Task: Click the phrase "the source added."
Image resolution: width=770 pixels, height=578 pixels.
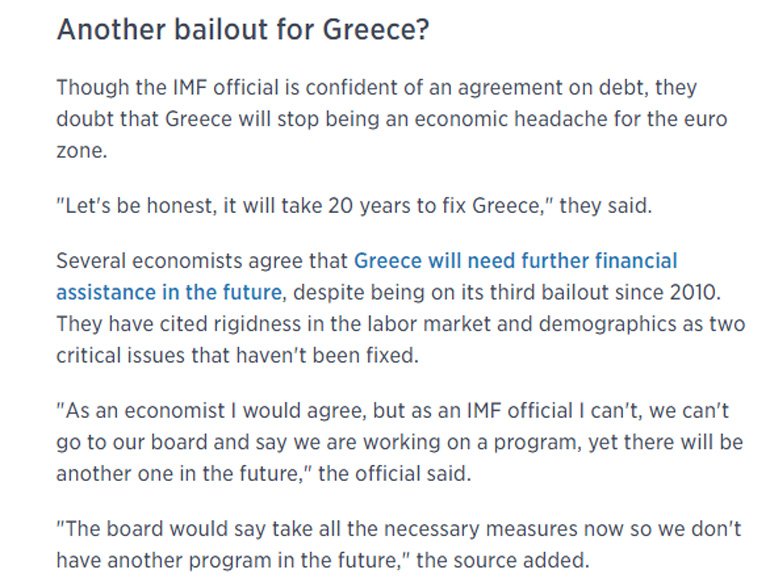Action: [488, 561]
